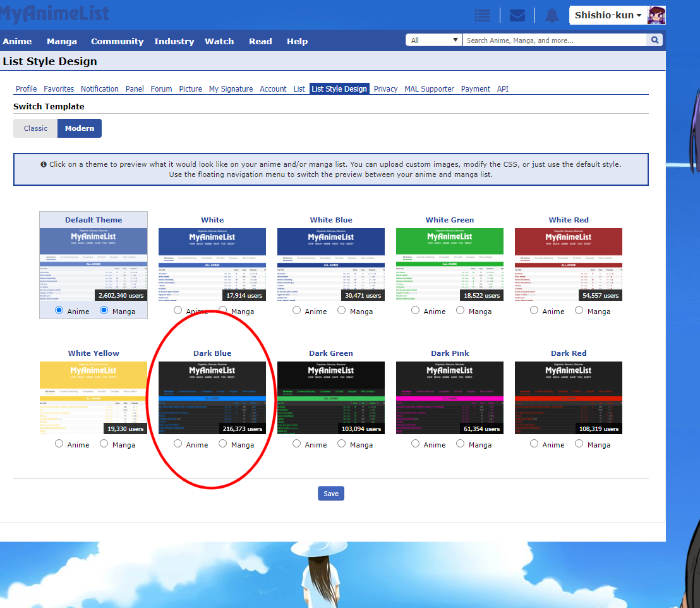Screen dimensions: 700x608
Task: Select Manga radio under Dark Red
Action: click(579, 444)
